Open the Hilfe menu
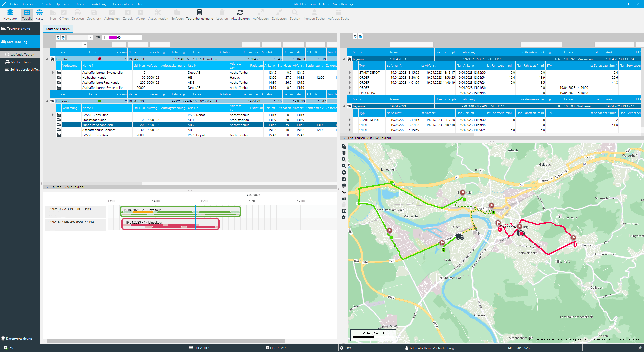Viewport: 644px width, 352px height. pos(140,4)
